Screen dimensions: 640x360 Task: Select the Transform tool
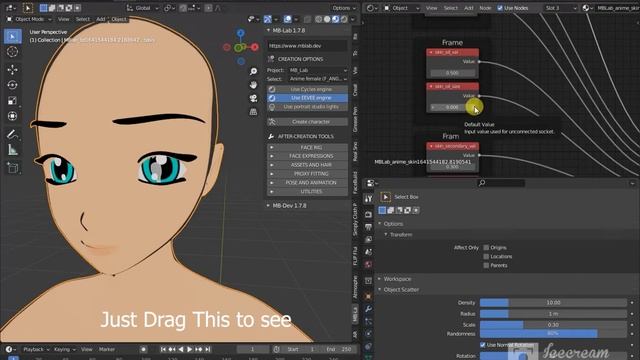[12, 116]
